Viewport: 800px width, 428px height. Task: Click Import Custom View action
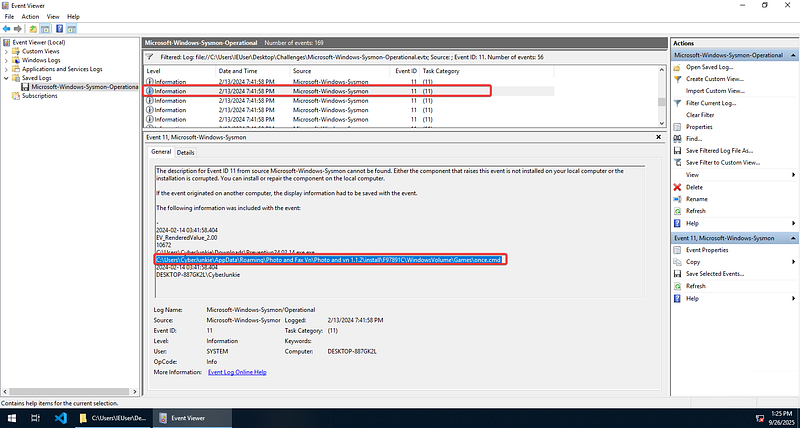(715, 91)
